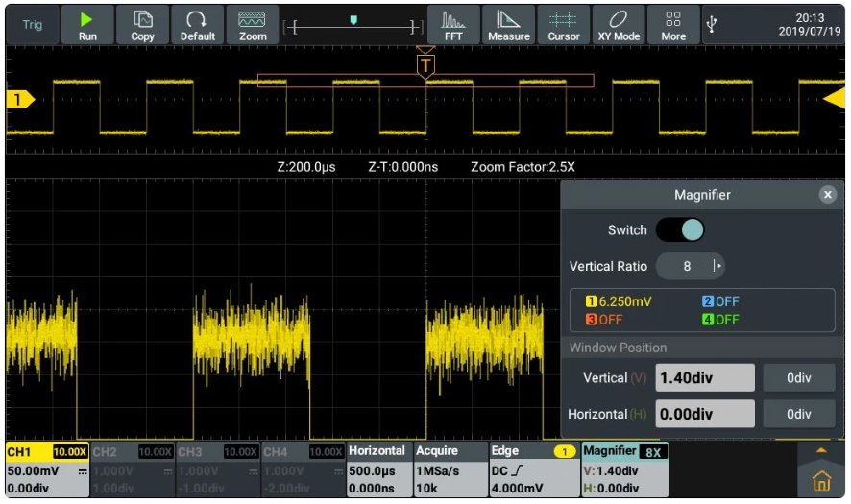Open the More options grid

(673, 25)
